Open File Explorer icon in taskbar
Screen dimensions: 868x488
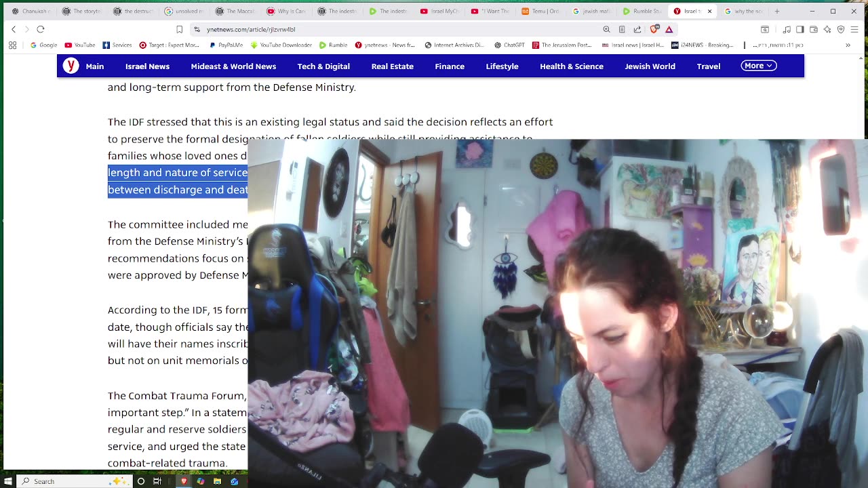(217, 481)
